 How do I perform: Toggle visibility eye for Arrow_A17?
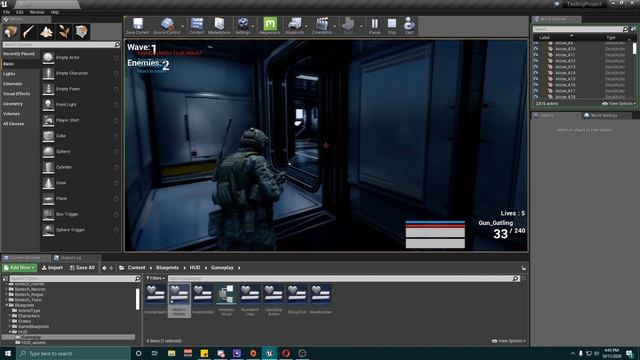coord(536,91)
